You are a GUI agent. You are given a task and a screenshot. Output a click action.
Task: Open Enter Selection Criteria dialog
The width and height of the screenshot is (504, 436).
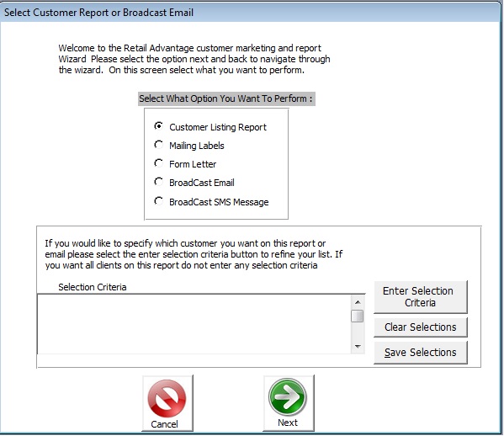click(421, 297)
